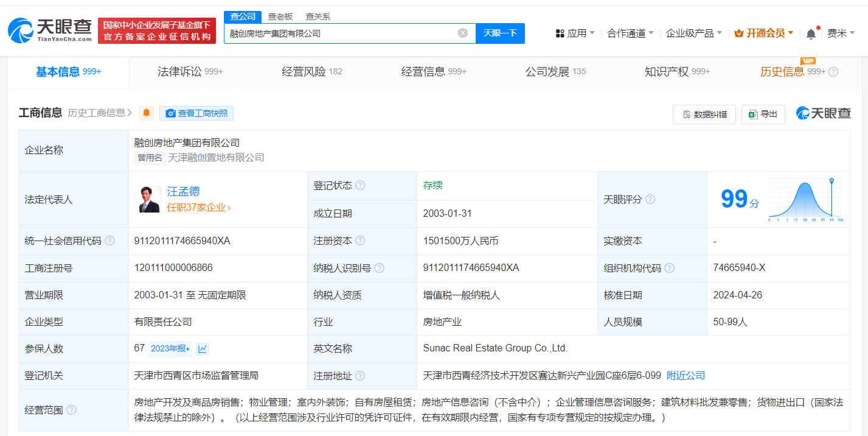The height and width of the screenshot is (436, 868).
Task: Click credit code 911201117466594​0XA in 统一社会信用代码 row
Action: point(182,241)
